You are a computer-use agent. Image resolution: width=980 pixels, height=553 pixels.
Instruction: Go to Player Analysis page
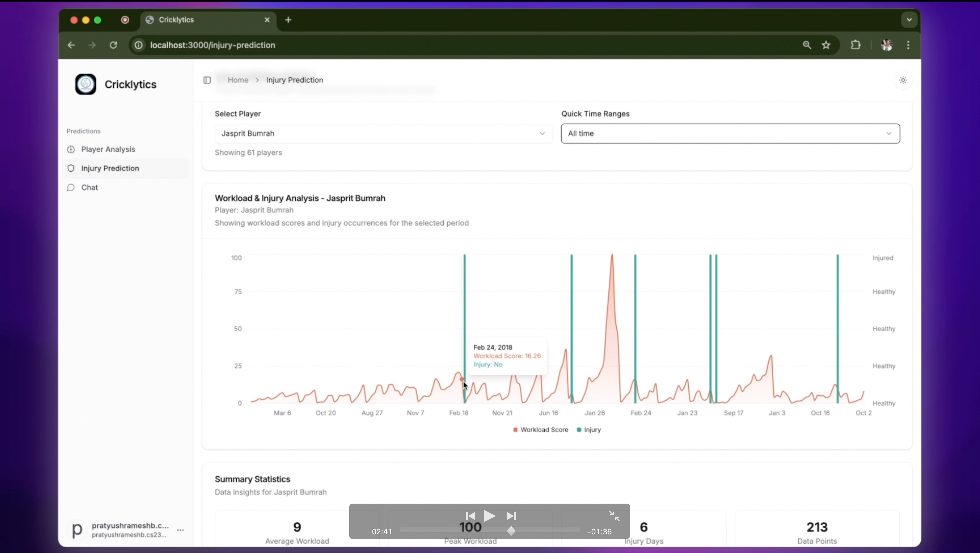click(108, 149)
